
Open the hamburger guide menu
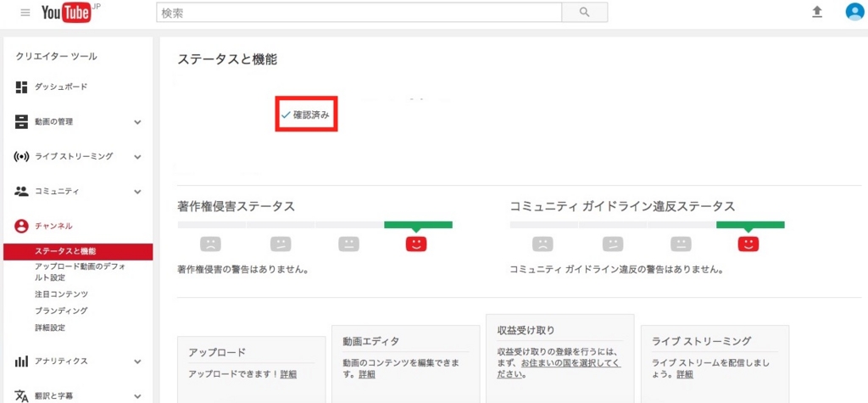[25, 13]
